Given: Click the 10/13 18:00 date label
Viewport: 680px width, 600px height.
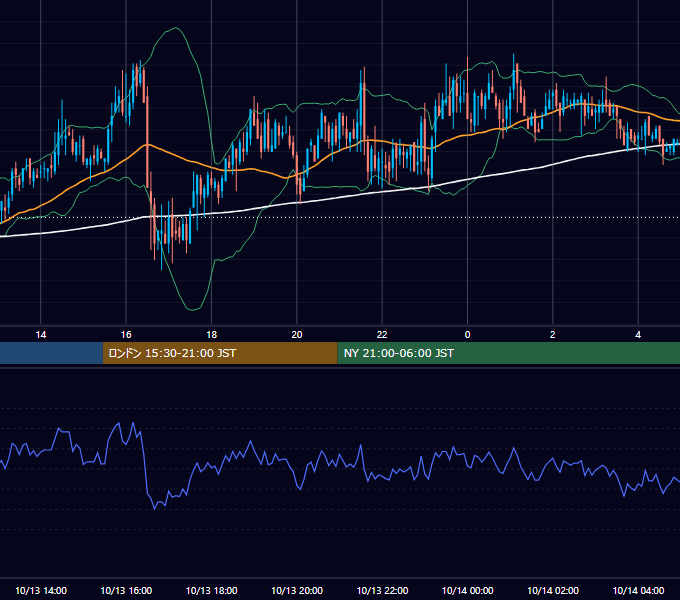Looking at the screenshot, I should point(212,590).
